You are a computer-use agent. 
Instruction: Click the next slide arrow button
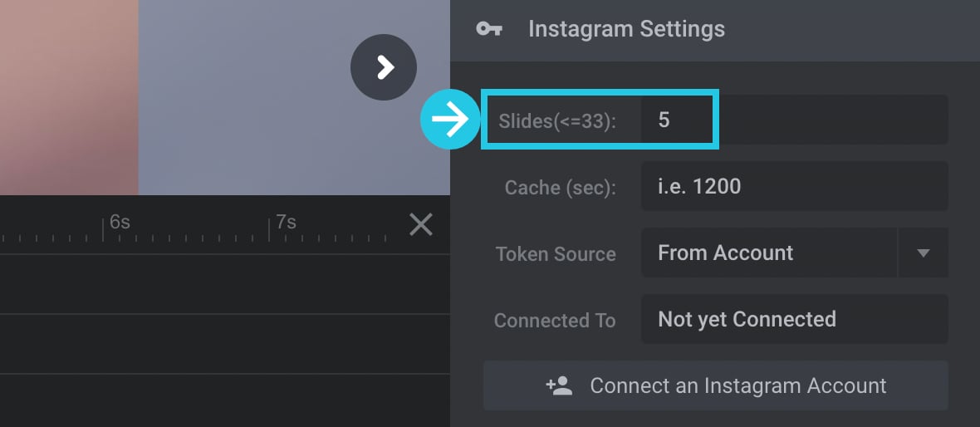384,67
